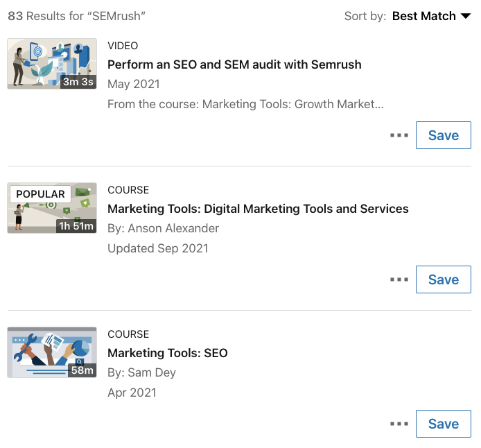Screen dimensions: 481x448
Task: Click the POPULAR 1h 51m course thumbnail
Action: pyautogui.click(x=52, y=208)
